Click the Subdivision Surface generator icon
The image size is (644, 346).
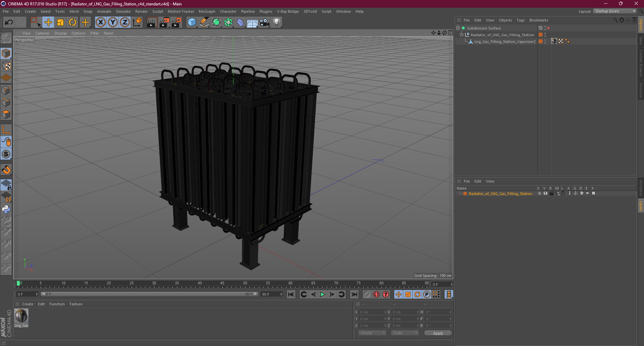pos(216,22)
